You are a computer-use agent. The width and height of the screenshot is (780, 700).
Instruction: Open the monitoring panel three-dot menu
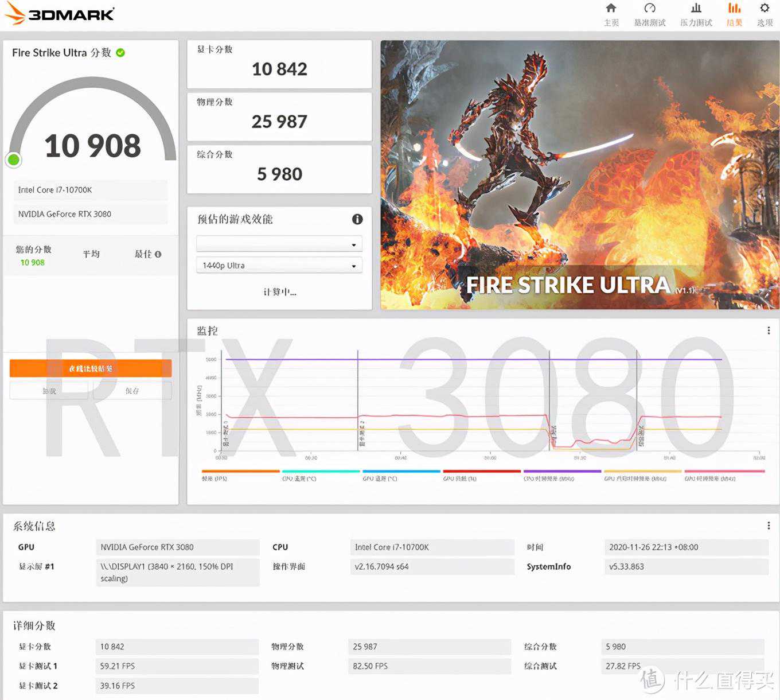pyautogui.click(x=769, y=330)
